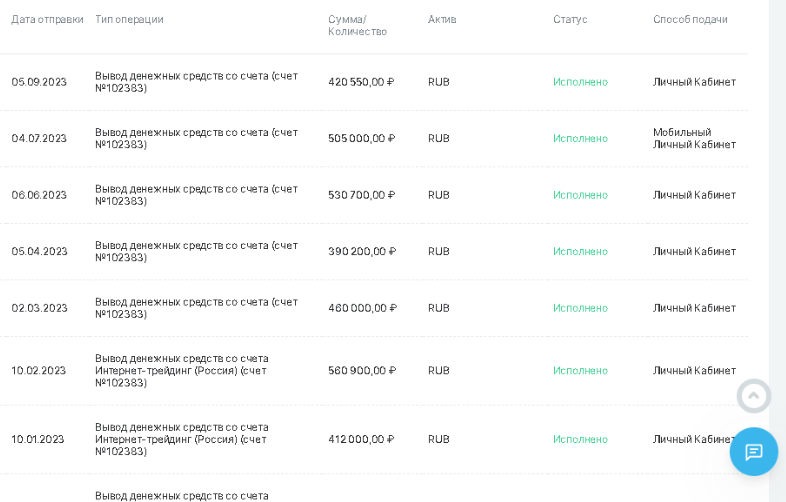Click the vertical scrollbar on right edge
The height and width of the screenshot is (502, 786).
tap(778, 200)
